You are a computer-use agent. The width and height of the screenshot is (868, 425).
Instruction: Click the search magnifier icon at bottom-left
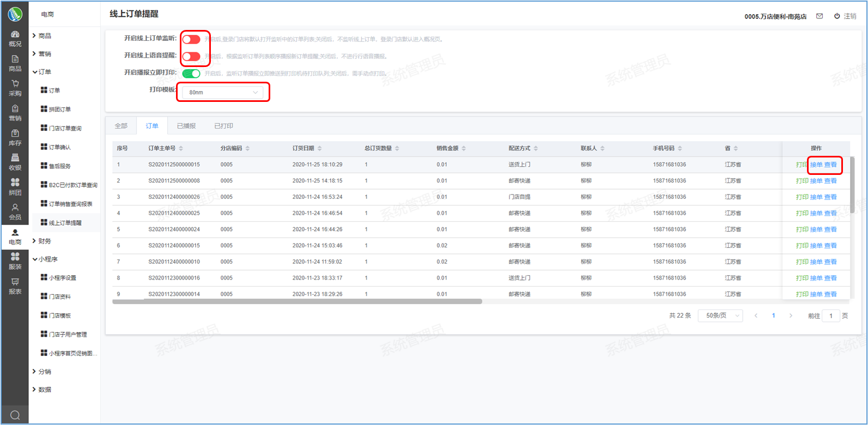coord(15,415)
